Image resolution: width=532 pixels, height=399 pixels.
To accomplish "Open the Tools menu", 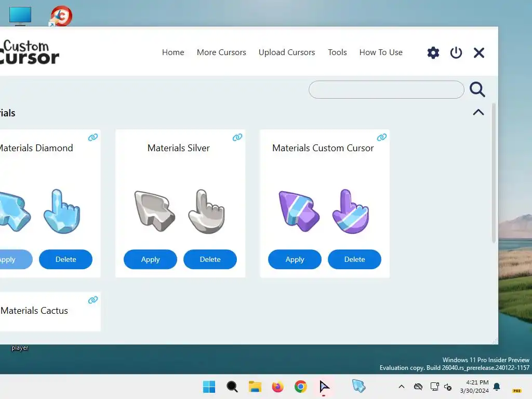I will [337, 52].
